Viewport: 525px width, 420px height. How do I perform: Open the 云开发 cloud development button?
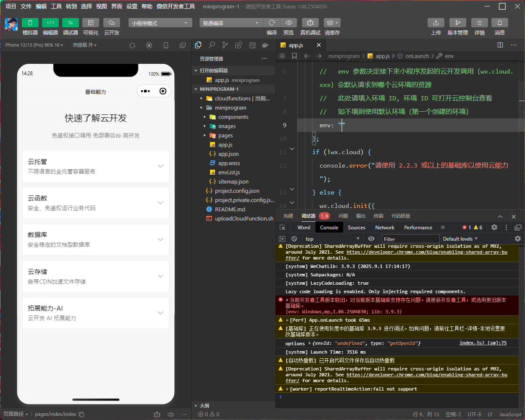pos(112,23)
